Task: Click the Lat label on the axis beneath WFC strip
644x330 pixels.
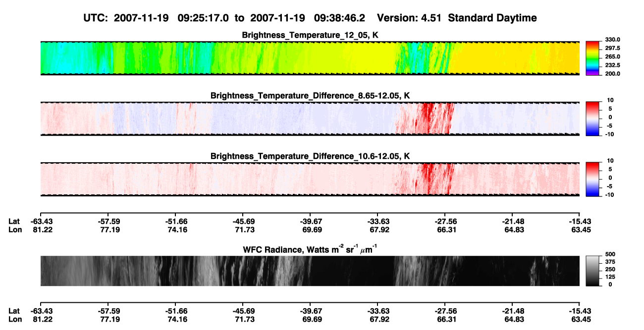Action: click(14, 311)
